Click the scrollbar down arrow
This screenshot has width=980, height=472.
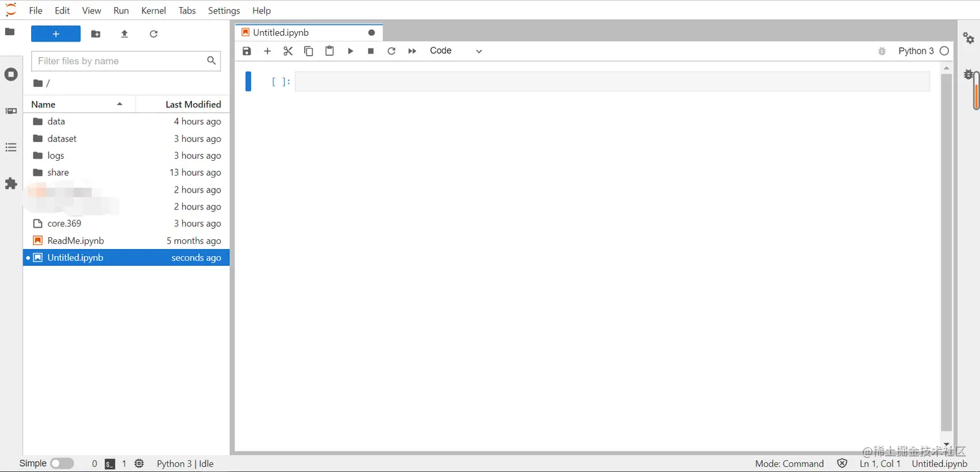(x=946, y=445)
